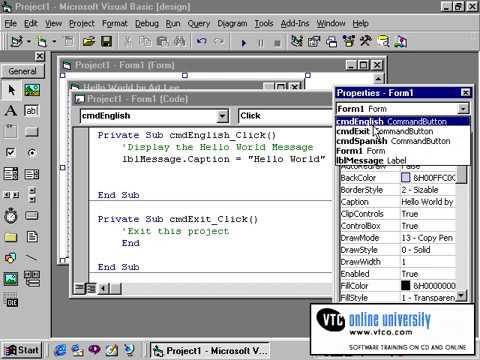Click the Enabled property value True
This screenshot has width=480, height=360.
(428, 274)
